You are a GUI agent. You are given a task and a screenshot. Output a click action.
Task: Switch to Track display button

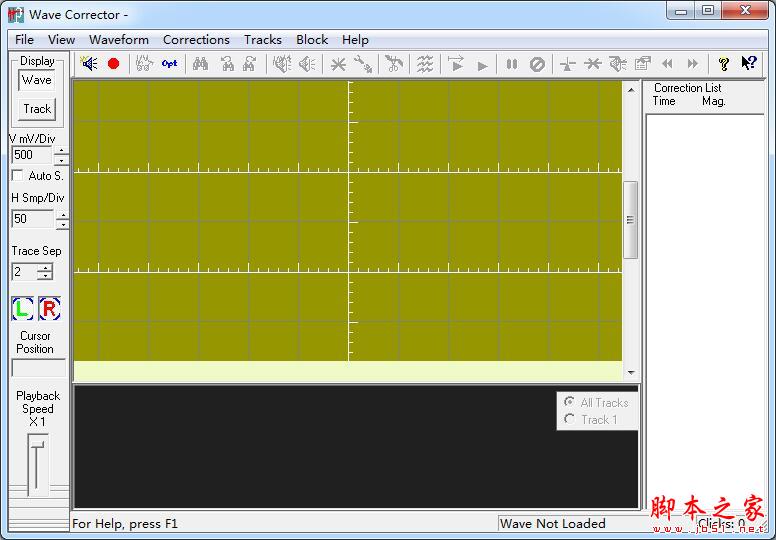tap(37, 109)
